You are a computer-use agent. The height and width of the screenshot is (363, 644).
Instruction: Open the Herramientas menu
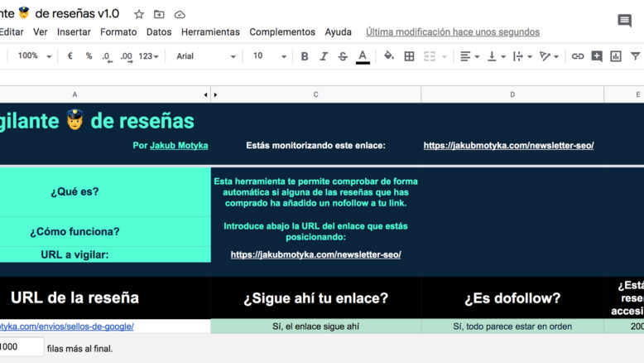[210, 32]
